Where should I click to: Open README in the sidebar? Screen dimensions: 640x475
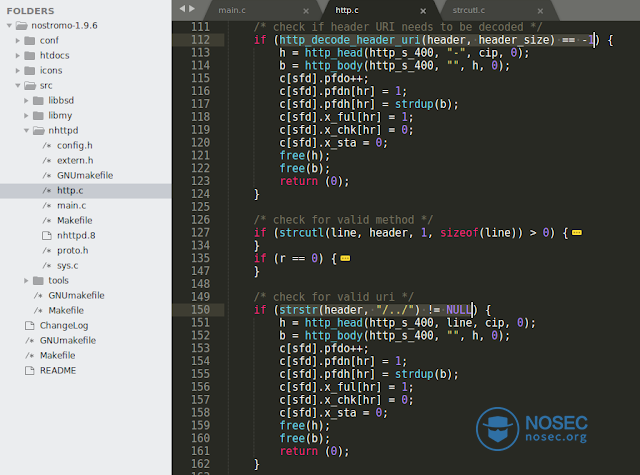tap(58, 371)
